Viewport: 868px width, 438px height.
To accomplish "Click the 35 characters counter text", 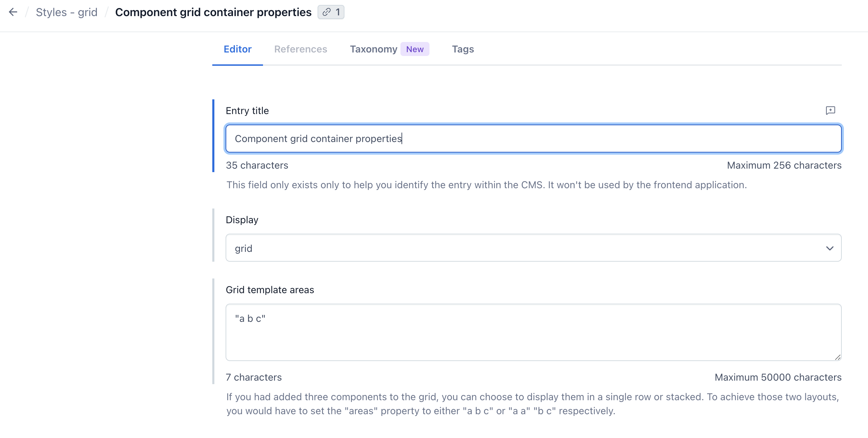I will tap(257, 165).
